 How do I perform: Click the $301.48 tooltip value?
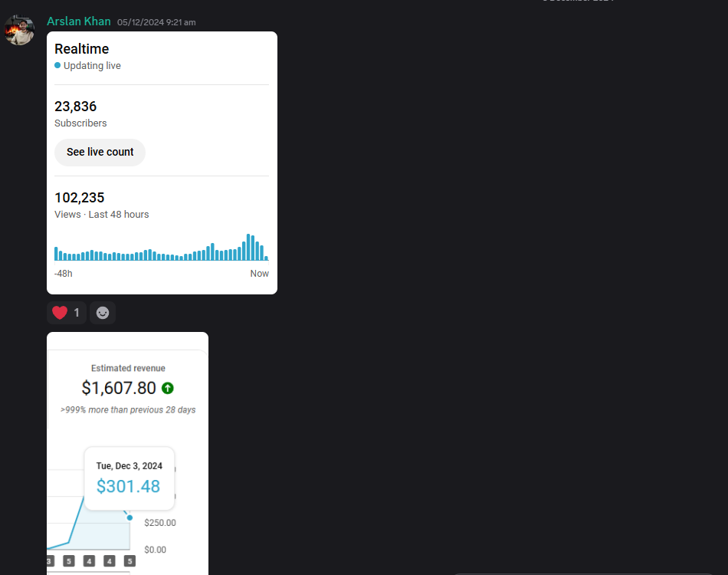(x=128, y=486)
